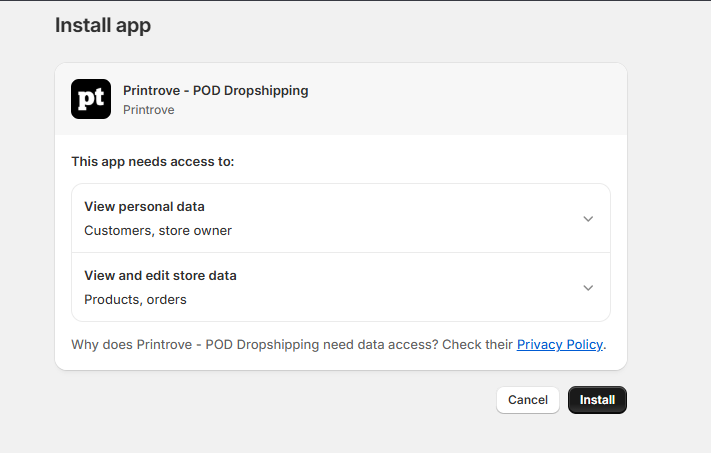This screenshot has width=711, height=453.
Task: Click the Printrove "pt" logo icon
Action: click(91, 99)
